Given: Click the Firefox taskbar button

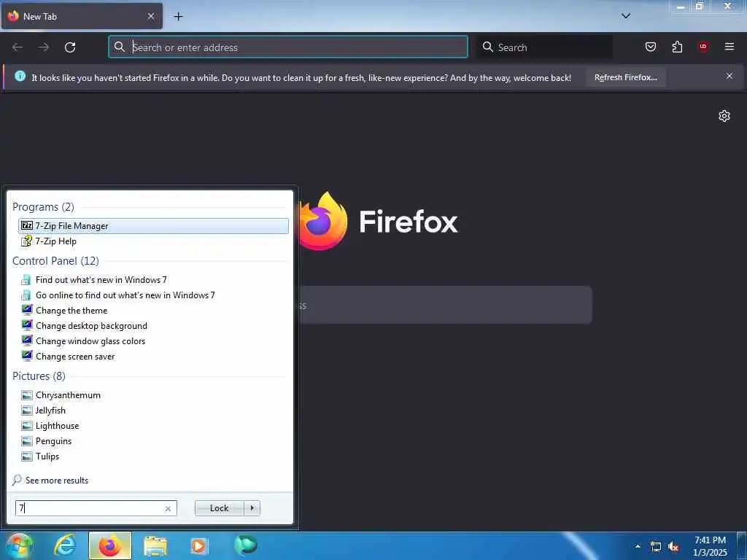Looking at the screenshot, I should pos(110,545).
